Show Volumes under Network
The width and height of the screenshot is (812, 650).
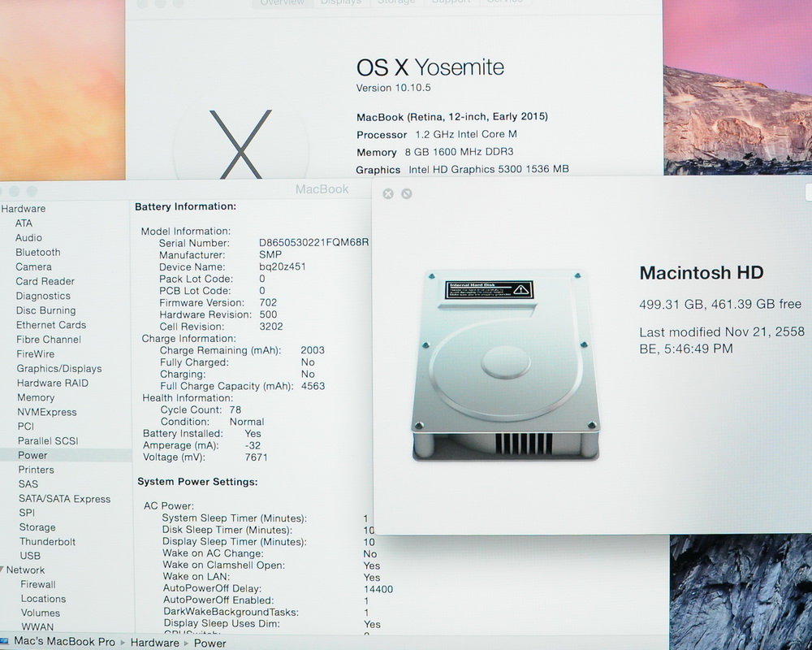(x=41, y=613)
